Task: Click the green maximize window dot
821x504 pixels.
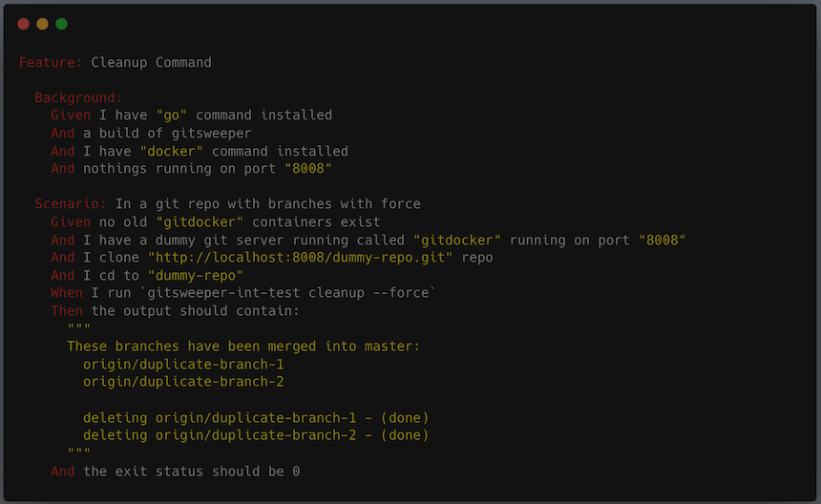Action: [x=61, y=24]
